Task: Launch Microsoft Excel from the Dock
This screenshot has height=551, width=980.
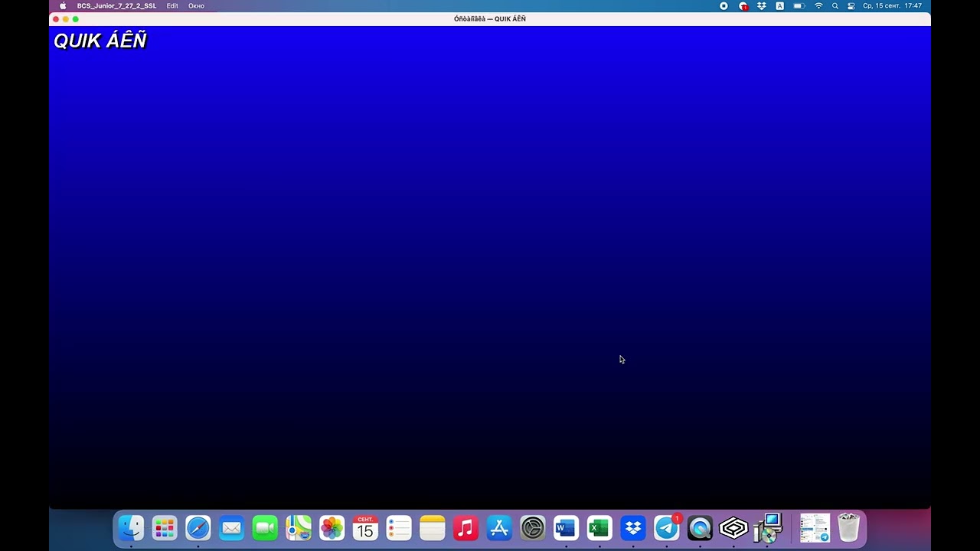Action: tap(599, 528)
